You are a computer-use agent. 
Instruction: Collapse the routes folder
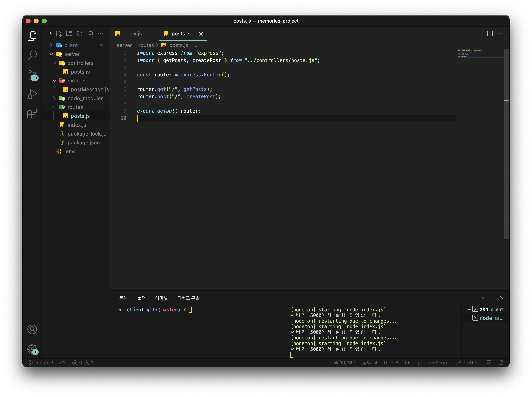[x=54, y=107]
